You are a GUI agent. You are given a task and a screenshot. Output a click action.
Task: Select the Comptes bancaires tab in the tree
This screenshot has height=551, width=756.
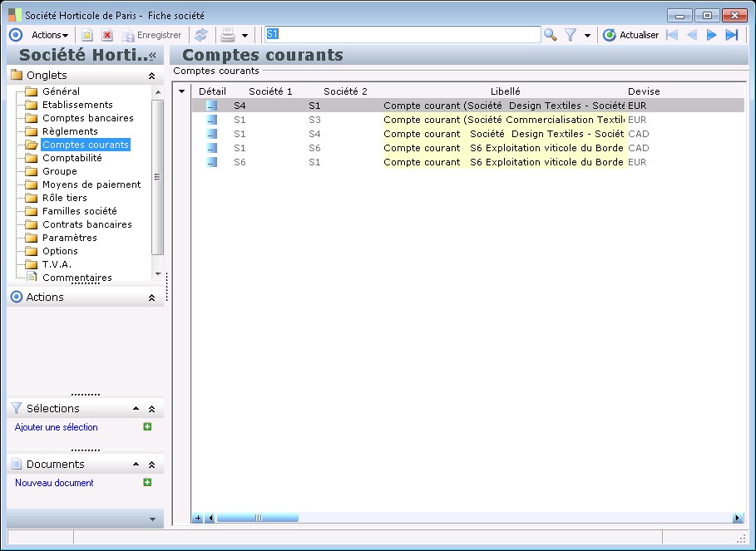(x=87, y=118)
